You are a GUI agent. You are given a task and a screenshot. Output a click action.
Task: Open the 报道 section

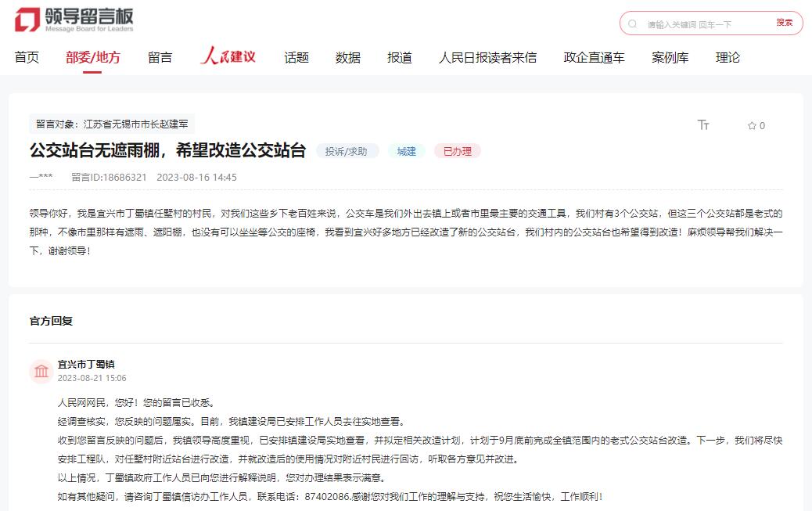[399, 56]
